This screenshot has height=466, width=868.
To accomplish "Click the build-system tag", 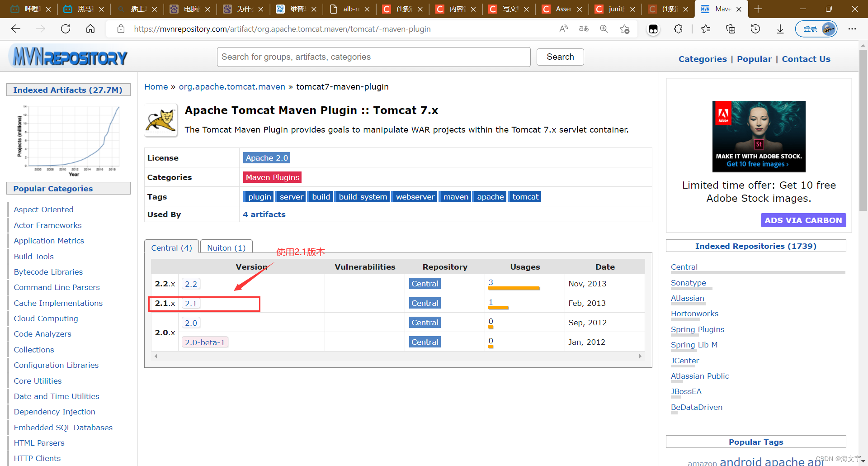I will (363, 197).
